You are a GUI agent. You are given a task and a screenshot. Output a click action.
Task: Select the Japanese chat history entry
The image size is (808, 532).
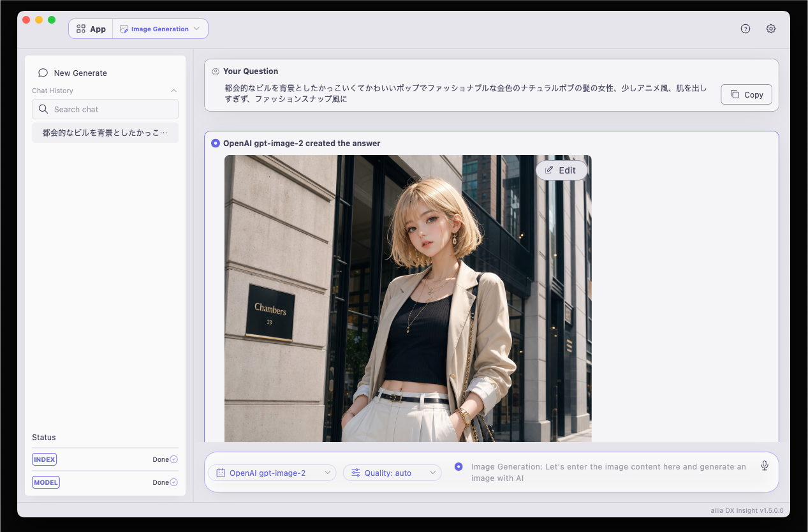point(105,133)
